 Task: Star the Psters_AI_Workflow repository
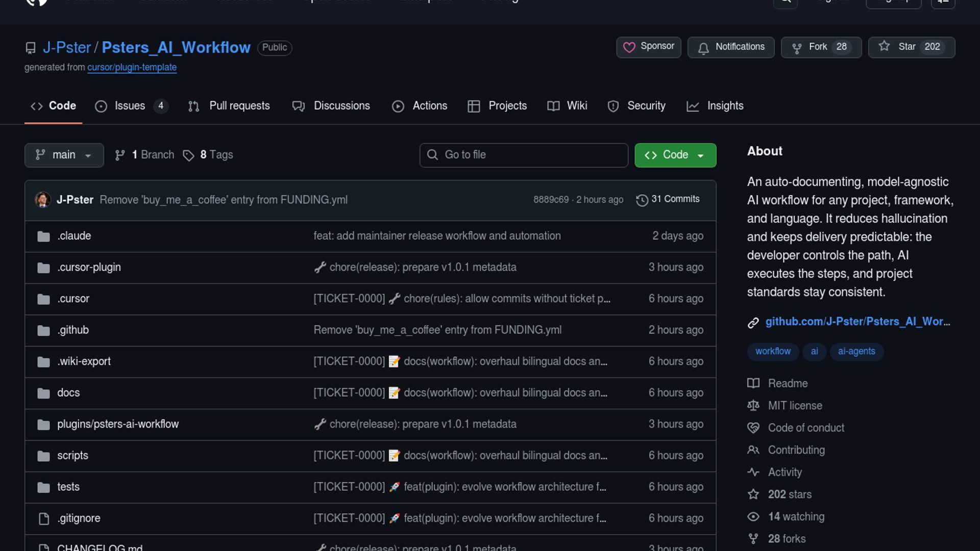tap(899, 47)
